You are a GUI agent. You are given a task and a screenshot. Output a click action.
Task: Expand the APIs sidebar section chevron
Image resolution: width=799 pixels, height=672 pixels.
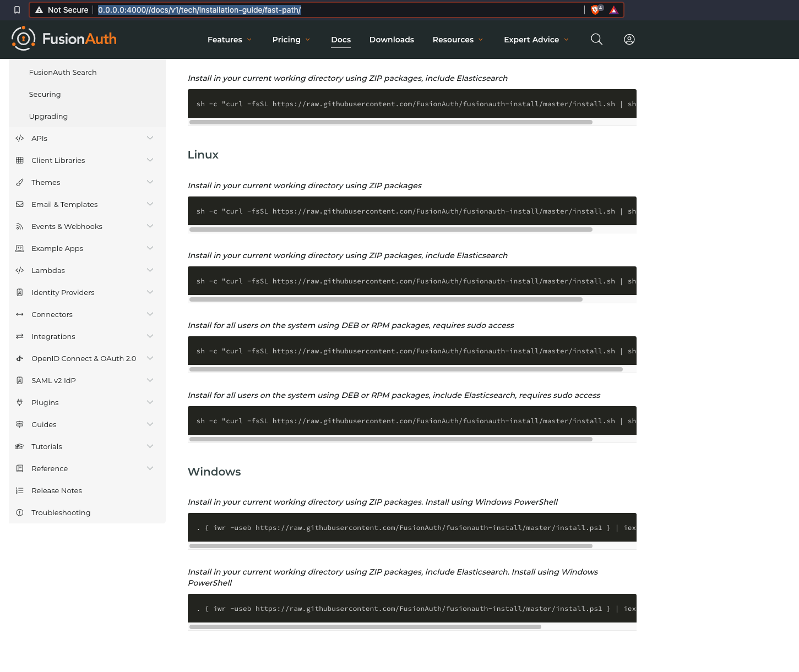[x=150, y=138]
